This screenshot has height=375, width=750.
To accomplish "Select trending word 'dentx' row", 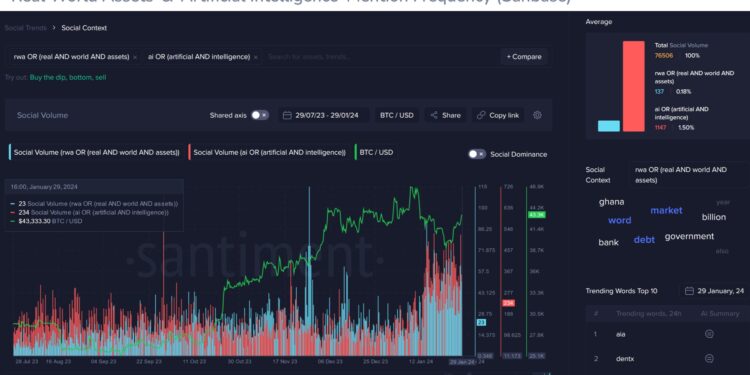I will coord(668,358).
